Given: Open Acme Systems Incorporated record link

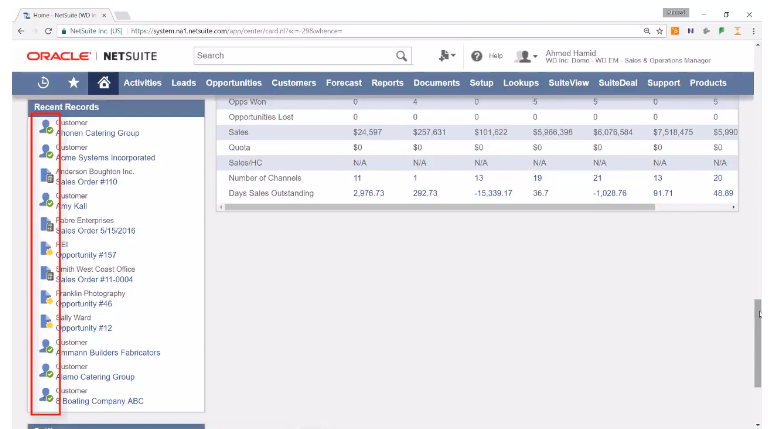Looking at the screenshot, I should [x=105, y=158].
